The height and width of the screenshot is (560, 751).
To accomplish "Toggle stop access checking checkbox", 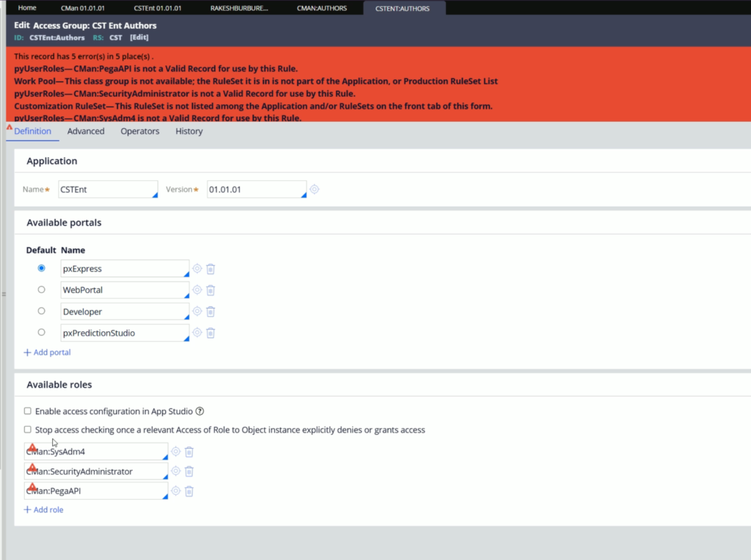I will tap(28, 430).
